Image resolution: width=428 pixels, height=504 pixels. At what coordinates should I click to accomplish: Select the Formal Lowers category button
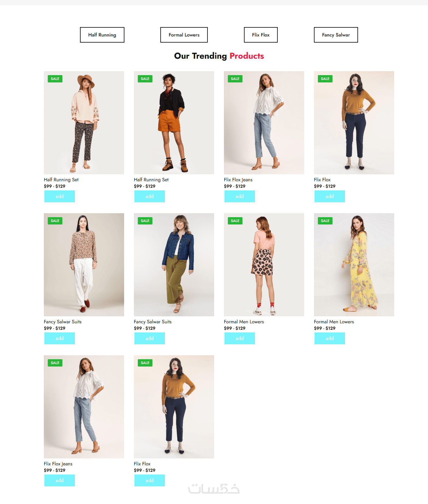pyautogui.click(x=184, y=35)
